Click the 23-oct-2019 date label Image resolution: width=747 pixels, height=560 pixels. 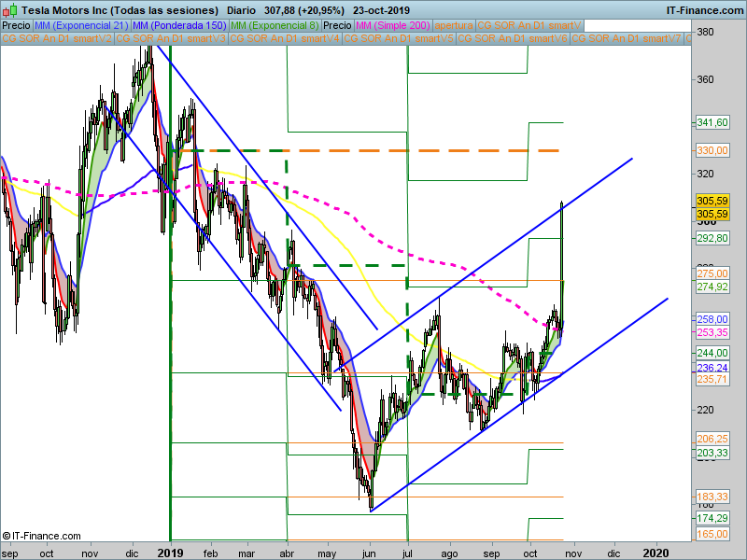click(x=381, y=10)
